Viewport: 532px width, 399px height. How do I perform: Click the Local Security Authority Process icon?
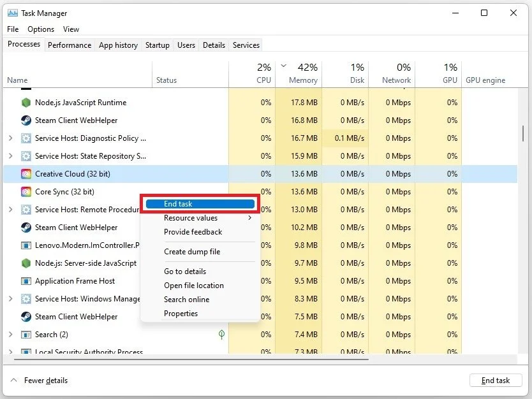[26, 351]
